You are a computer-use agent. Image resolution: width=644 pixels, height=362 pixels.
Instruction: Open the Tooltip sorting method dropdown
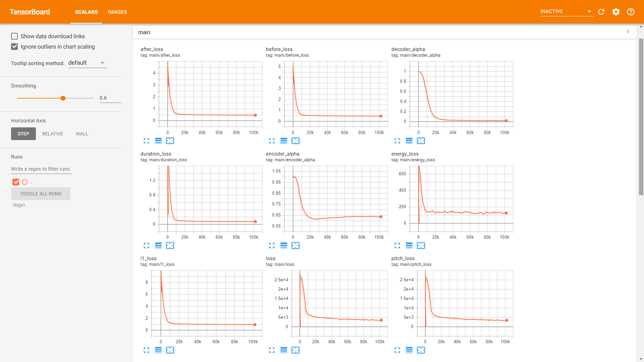pyautogui.click(x=87, y=63)
